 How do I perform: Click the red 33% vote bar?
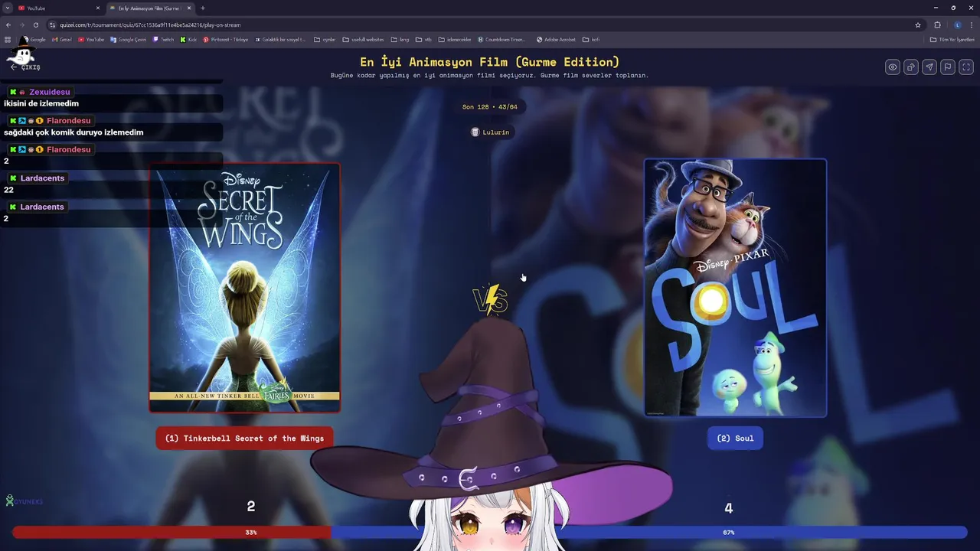point(171,532)
